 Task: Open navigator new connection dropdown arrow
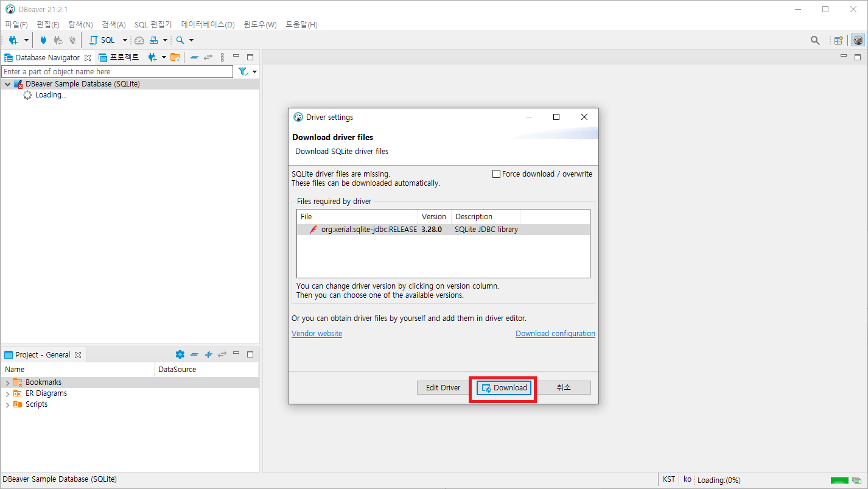(x=164, y=57)
